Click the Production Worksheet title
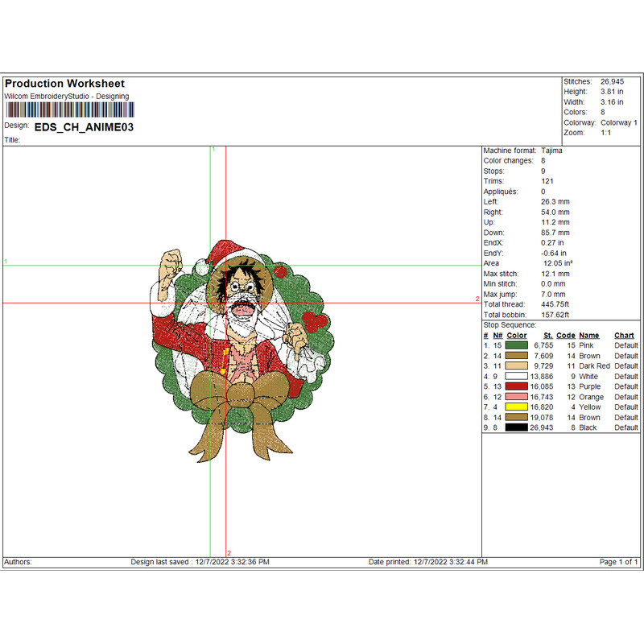 pos(64,84)
